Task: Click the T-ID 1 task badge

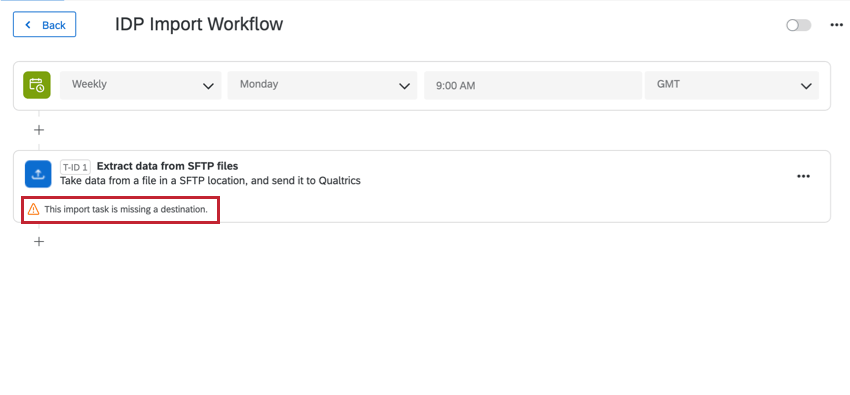Action: (x=75, y=167)
